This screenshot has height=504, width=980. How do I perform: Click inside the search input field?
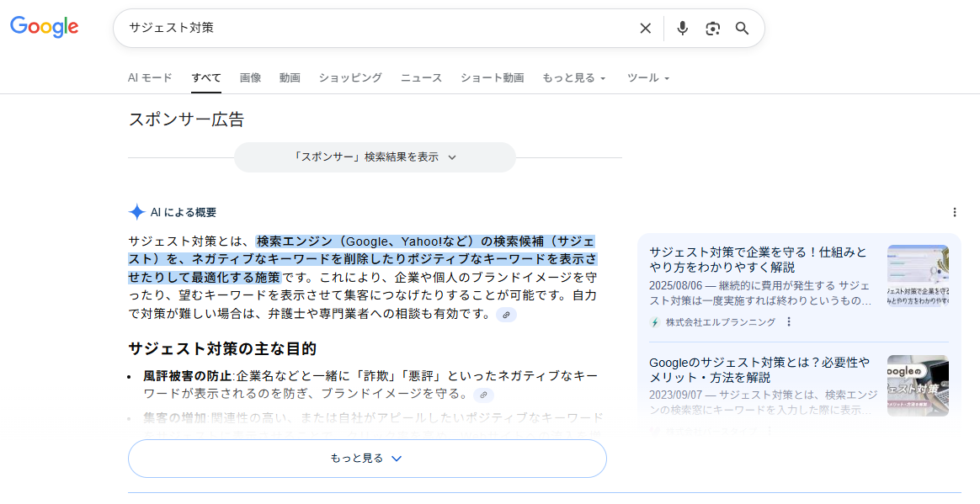point(337,28)
